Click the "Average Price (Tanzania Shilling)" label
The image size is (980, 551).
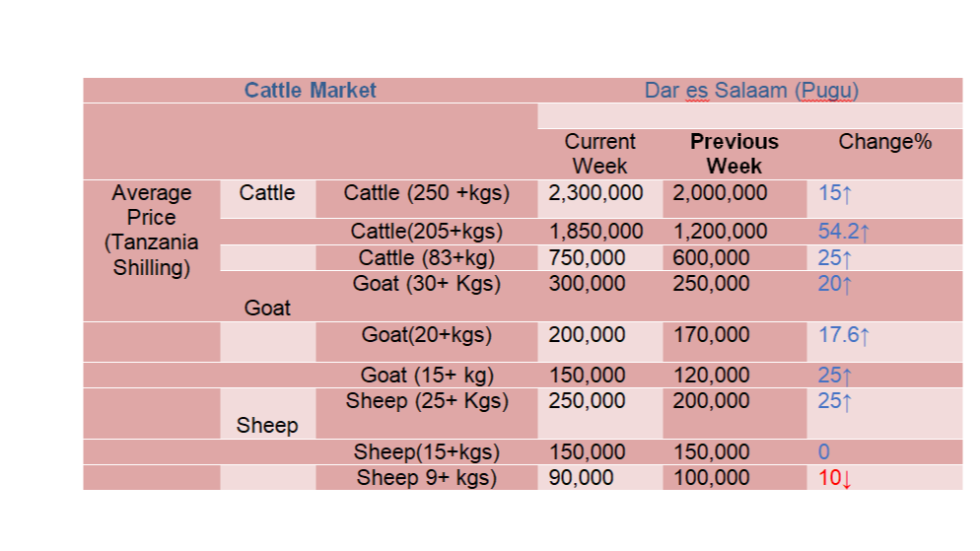151,230
